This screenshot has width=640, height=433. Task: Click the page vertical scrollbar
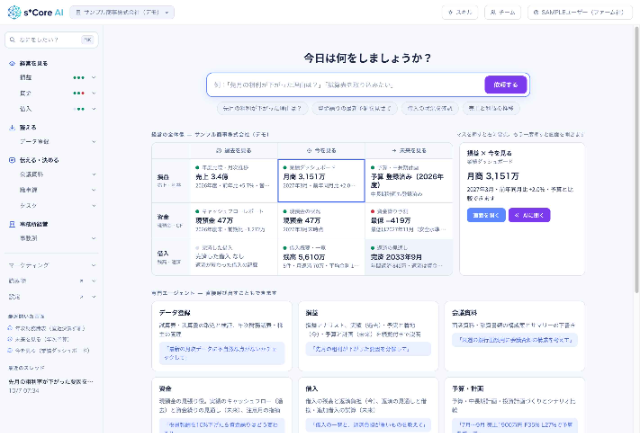[637, 159]
